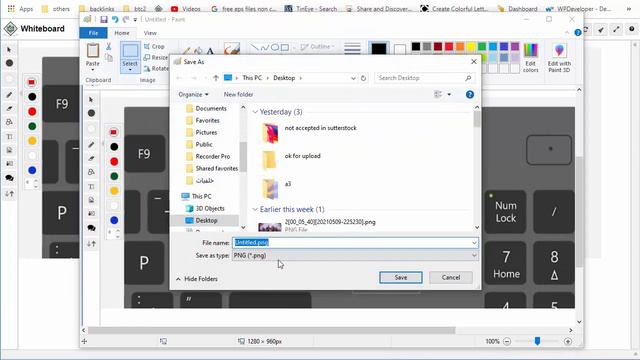The width and height of the screenshot is (640, 360).
Task: Click Edit with Paint 3D
Action: (559, 58)
